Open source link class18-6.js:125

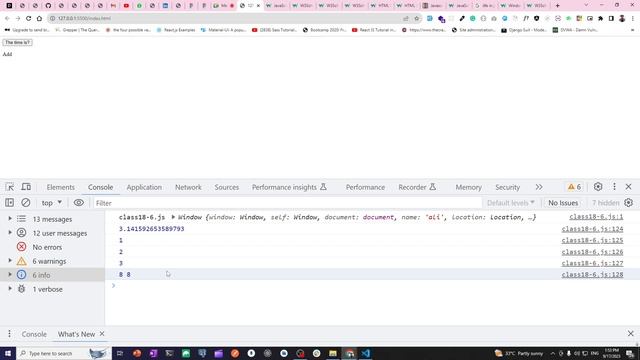pyautogui.click(x=592, y=240)
